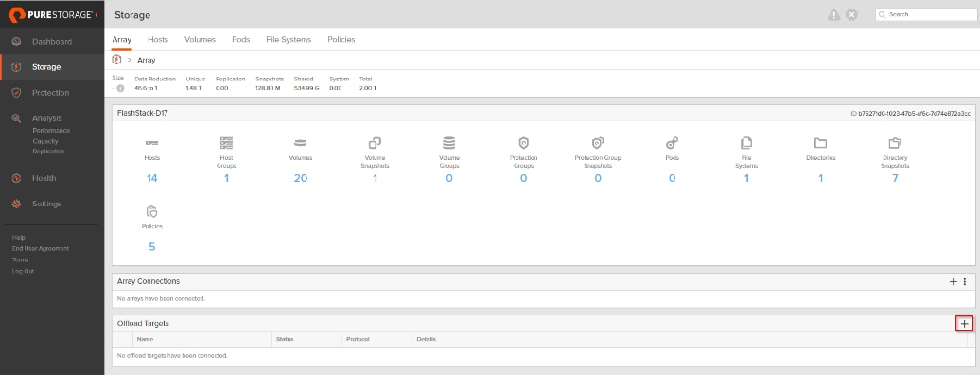The height and width of the screenshot is (375, 980).
Task: Add an array connection with plus
Action: [954, 281]
